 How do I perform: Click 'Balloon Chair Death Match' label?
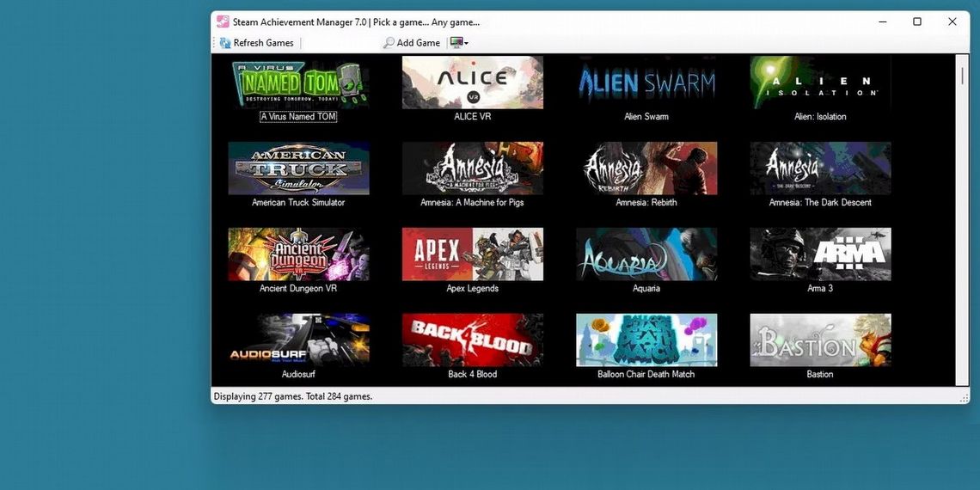pos(646,374)
